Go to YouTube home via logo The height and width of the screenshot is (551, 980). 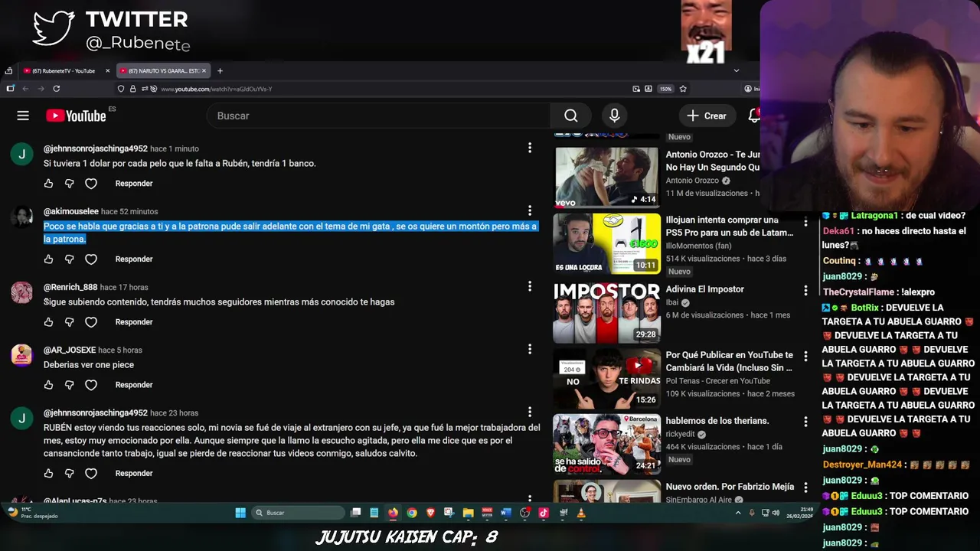(76, 116)
